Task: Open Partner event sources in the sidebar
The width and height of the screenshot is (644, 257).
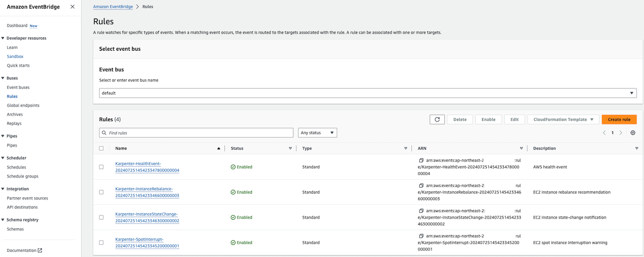Action: click(27, 198)
